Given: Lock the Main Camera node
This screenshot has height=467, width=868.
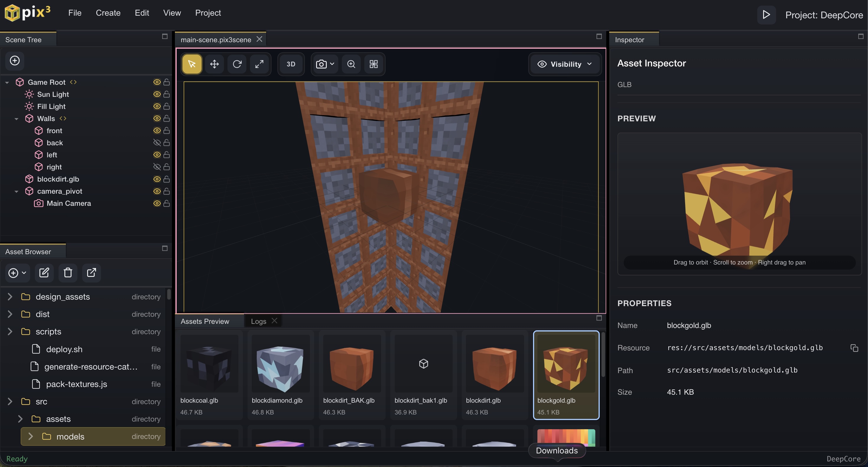Looking at the screenshot, I should pyautogui.click(x=166, y=203).
